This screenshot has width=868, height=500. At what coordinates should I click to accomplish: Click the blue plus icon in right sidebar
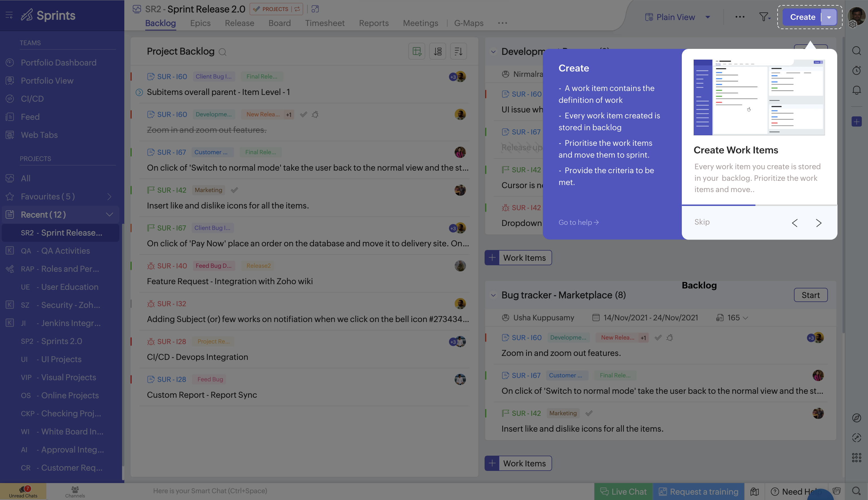(856, 121)
